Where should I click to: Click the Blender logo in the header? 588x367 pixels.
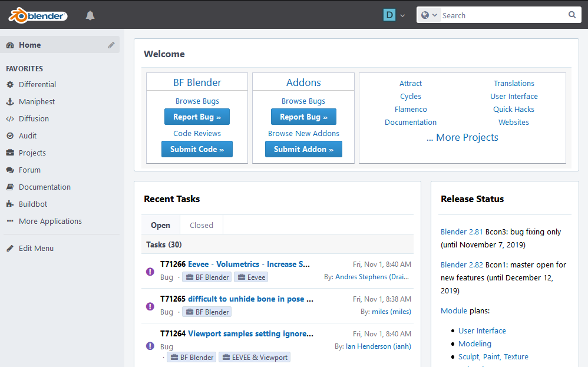pos(38,16)
